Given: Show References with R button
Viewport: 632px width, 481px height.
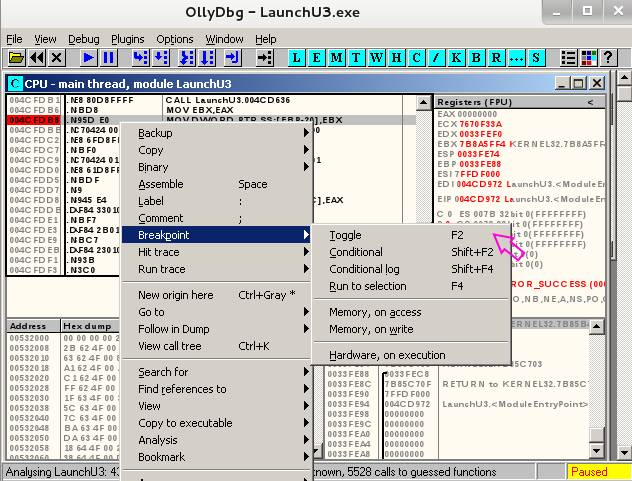Looking at the screenshot, I should tap(496, 58).
